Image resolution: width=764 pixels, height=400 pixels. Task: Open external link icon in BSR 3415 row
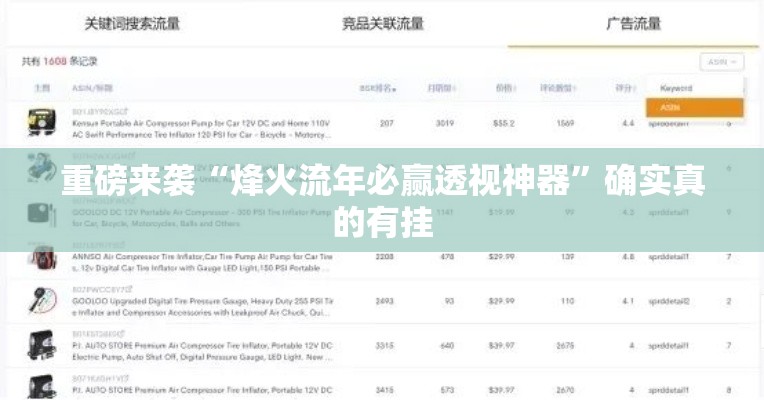coord(126,378)
